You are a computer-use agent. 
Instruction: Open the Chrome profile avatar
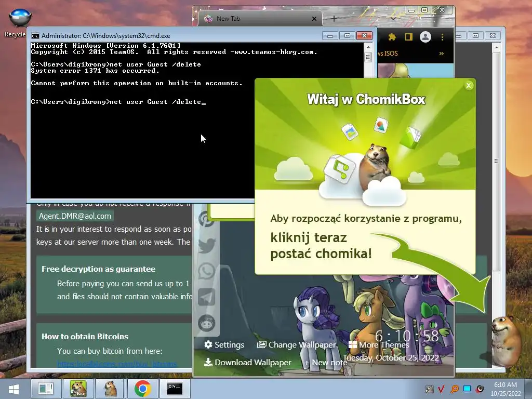click(425, 37)
